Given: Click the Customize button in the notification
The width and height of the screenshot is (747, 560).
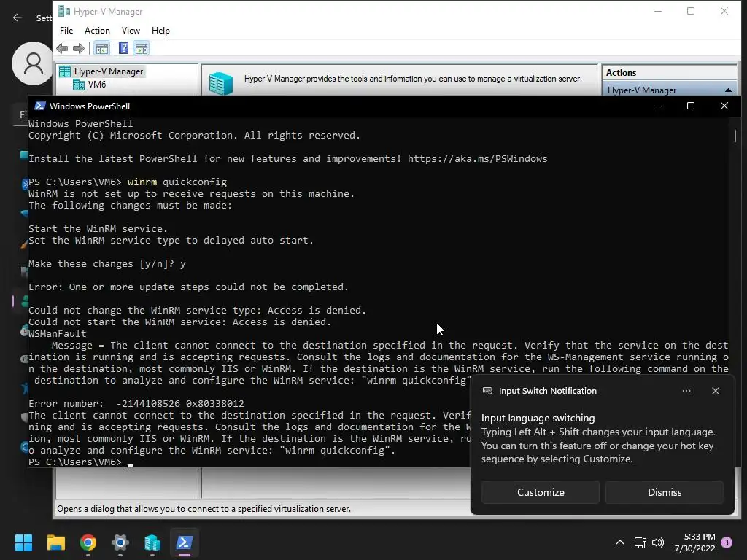Looking at the screenshot, I should pos(541,492).
